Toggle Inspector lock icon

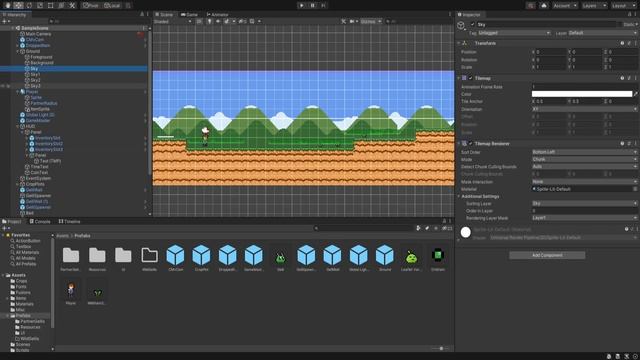[x=630, y=15]
